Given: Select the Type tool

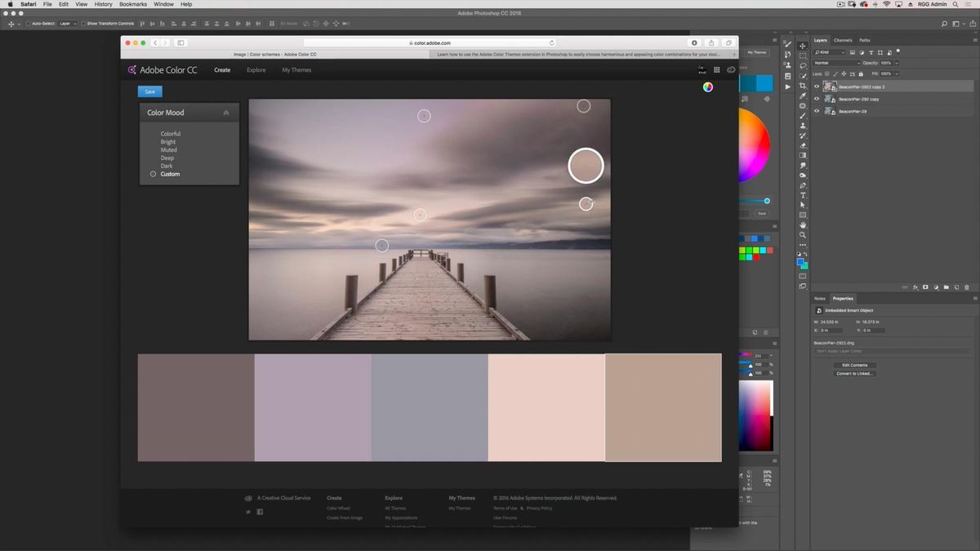Looking at the screenshot, I should 803,195.
